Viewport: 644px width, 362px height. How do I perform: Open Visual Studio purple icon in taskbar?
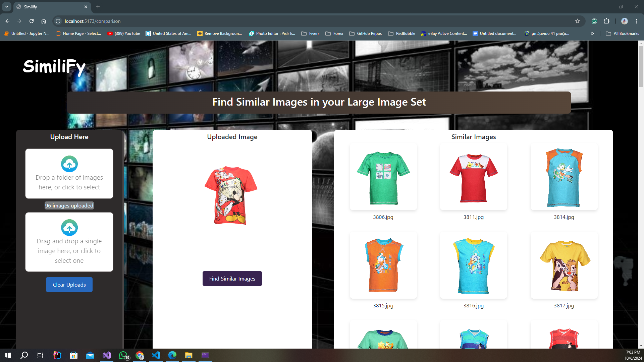click(x=107, y=355)
